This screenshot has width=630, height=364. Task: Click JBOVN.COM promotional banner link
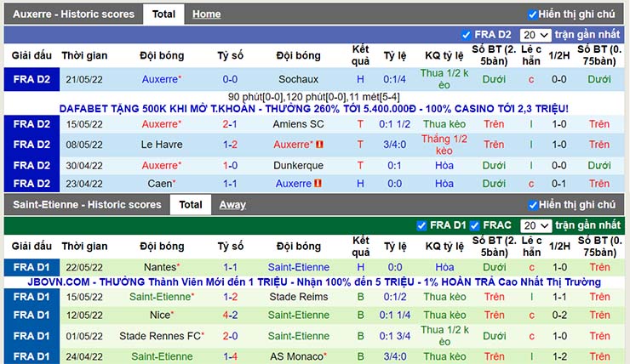(x=314, y=282)
